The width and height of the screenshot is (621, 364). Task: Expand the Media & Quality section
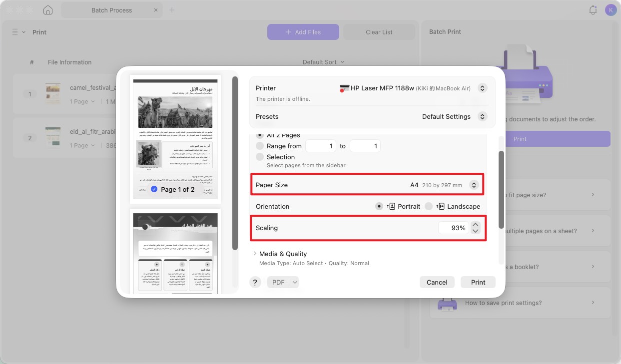point(255,254)
